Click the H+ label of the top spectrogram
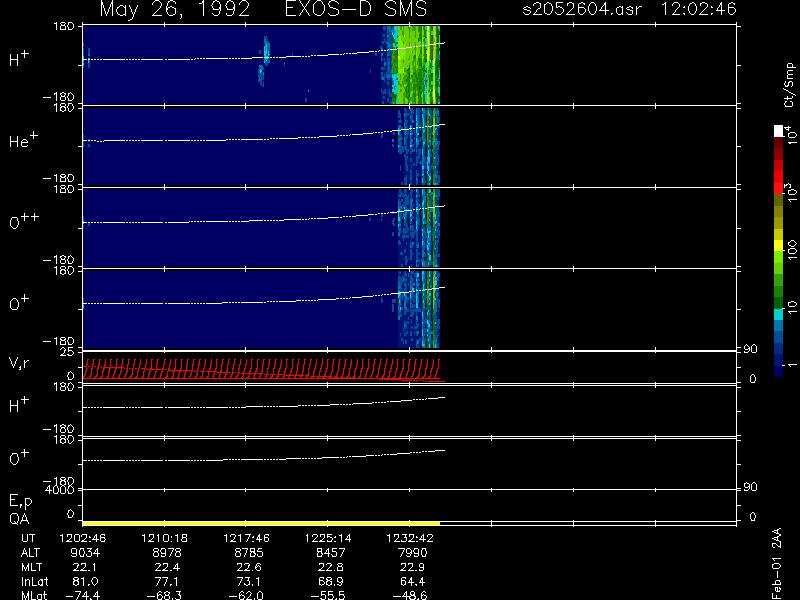The height and width of the screenshot is (600, 800). pos(19,59)
